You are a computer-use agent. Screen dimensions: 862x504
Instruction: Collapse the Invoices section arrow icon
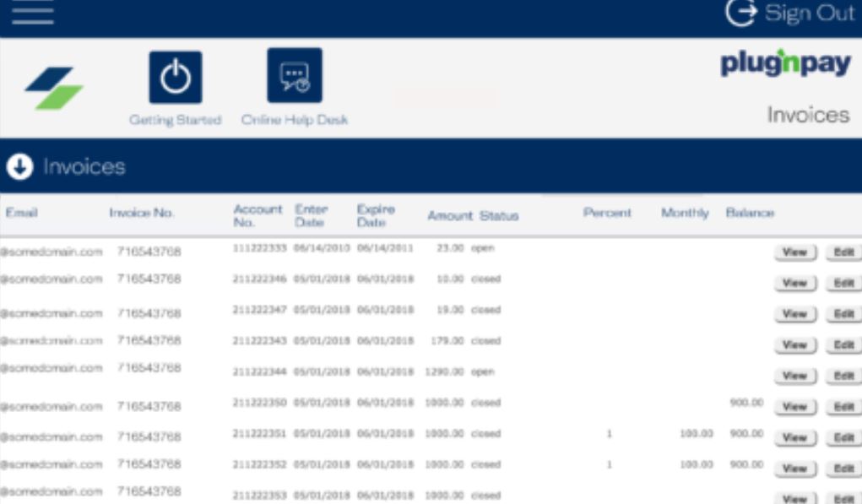tap(19, 166)
